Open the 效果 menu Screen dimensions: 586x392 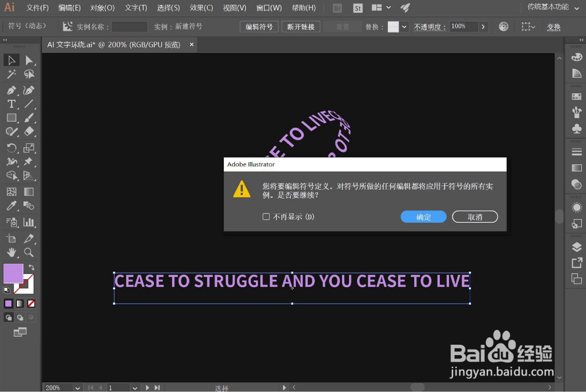[x=201, y=8]
